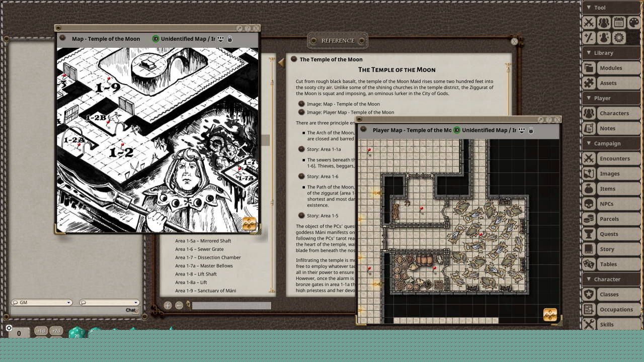Click the Classes shield icon

click(x=589, y=294)
